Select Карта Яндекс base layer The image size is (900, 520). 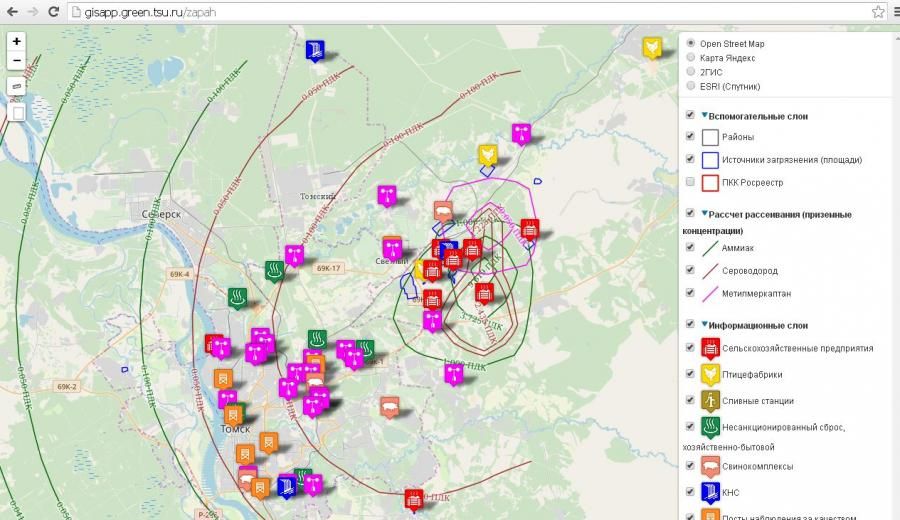coord(690,57)
